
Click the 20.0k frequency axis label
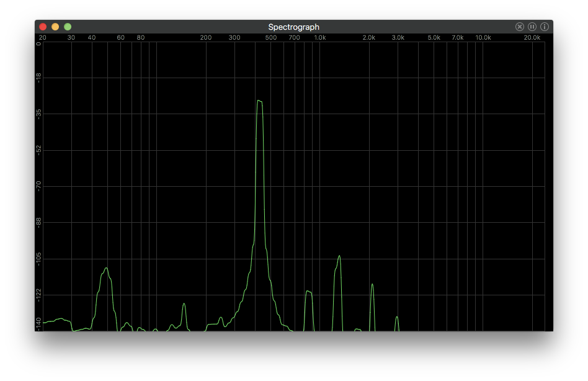pos(532,37)
